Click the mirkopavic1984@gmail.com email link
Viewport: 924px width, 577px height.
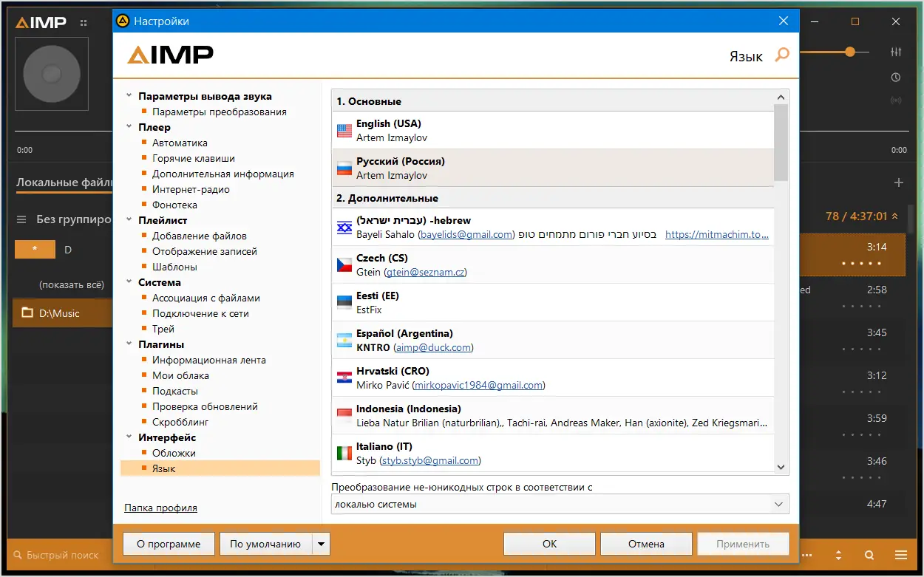478,385
